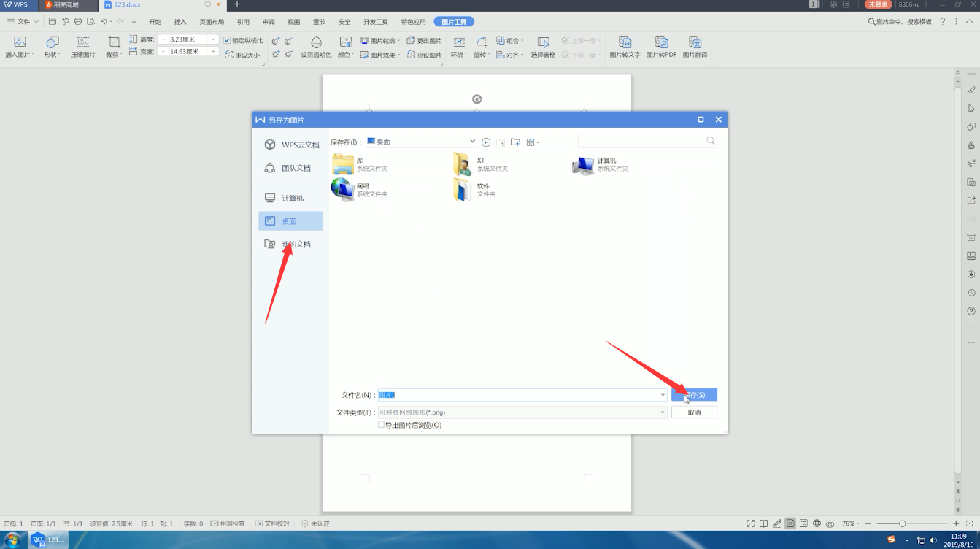The height and width of the screenshot is (549, 980).
Task: Open the 环绕 wrap text dropdown
Action: 458,47
